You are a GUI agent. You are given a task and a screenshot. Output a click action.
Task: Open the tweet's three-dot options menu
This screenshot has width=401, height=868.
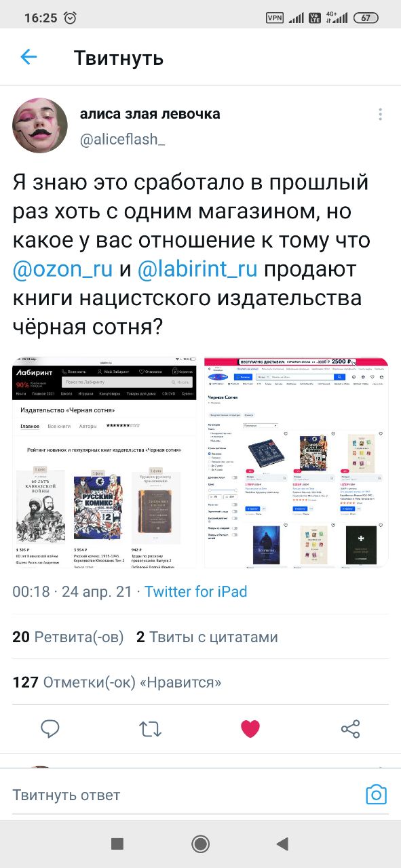click(380, 114)
